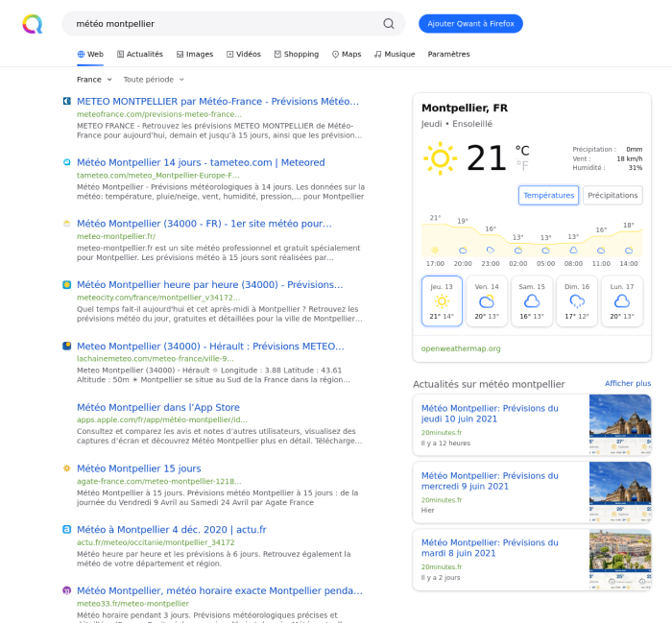Viewport: 672px width, 623px height.
Task: Click favicon of the meteo33.fr result
Action: point(67,590)
